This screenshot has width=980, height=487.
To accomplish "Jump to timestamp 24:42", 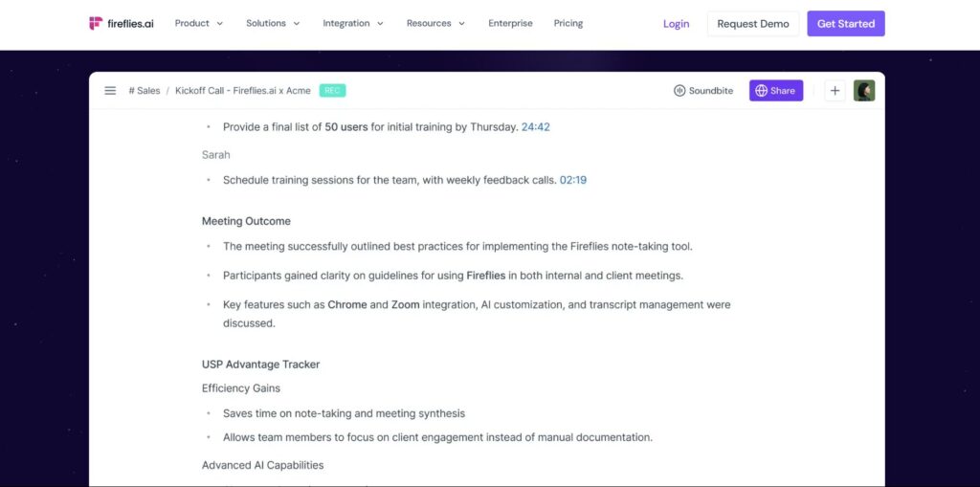I will pos(536,127).
